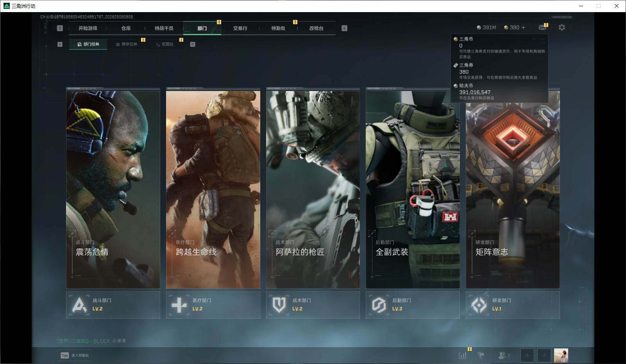Viewport: 626px width, 364px height.
Task: Open the 特战干员 tab
Action: 164,28
